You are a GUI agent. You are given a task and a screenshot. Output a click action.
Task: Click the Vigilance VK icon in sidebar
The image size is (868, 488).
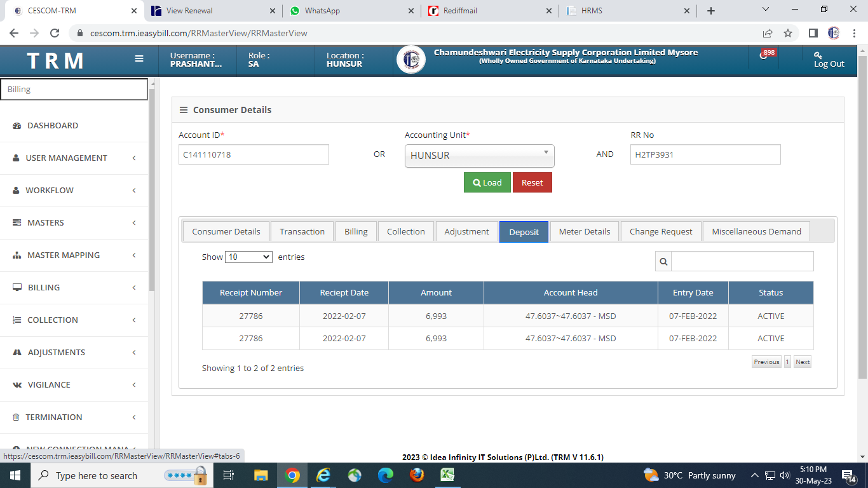[x=17, y=385]
